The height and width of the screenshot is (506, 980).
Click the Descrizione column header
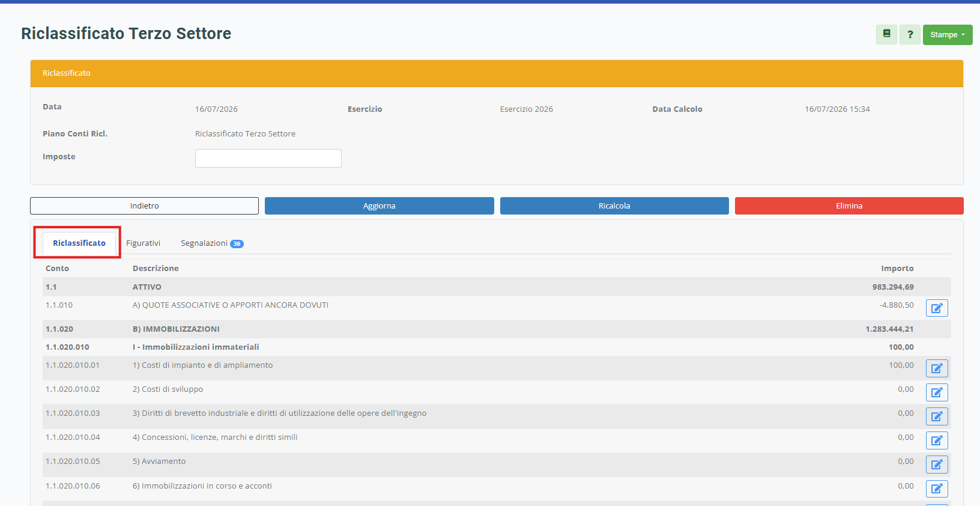click(156, 268)
